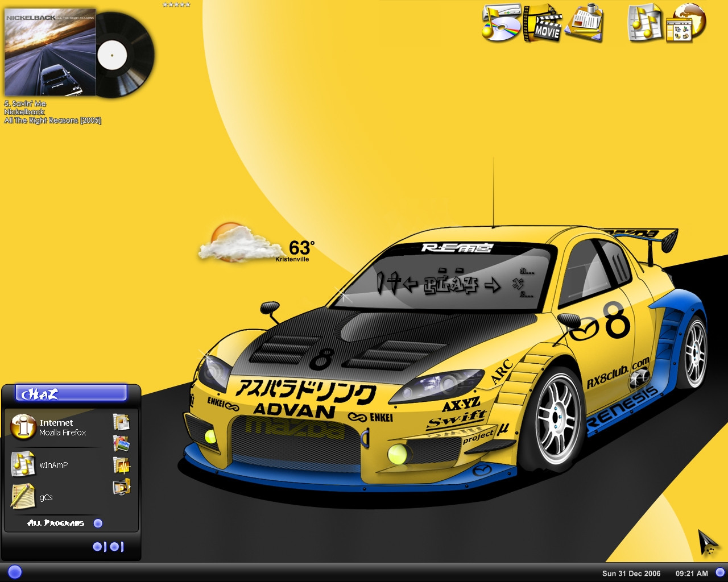Click the 63° temperature reading
Viewport: 728px width, 582px height.
pos(301,248)
